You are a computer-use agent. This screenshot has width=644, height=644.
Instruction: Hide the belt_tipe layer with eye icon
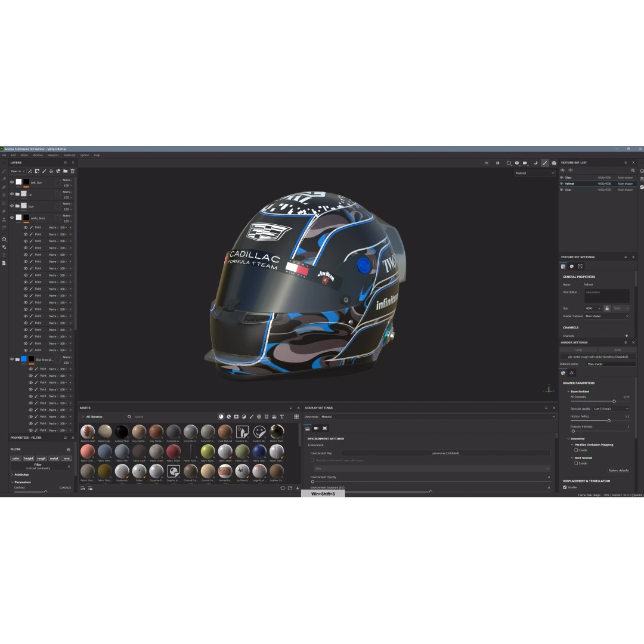[12, 182]
